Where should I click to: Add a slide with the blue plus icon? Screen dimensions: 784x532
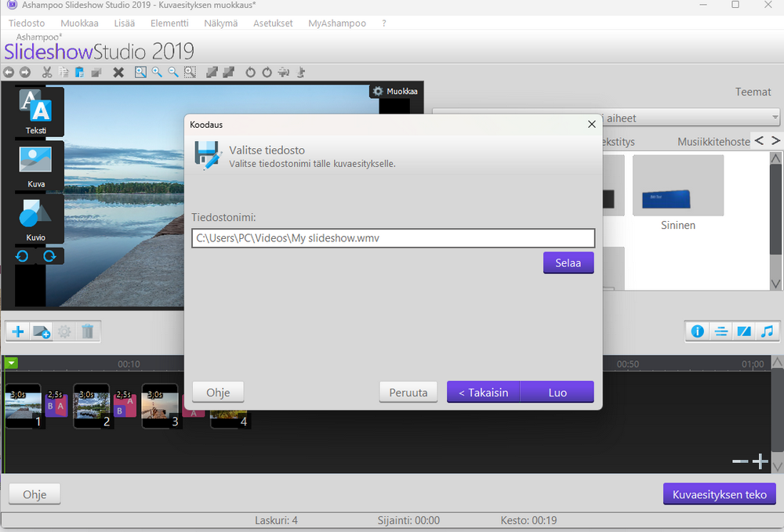coord(18,331)
